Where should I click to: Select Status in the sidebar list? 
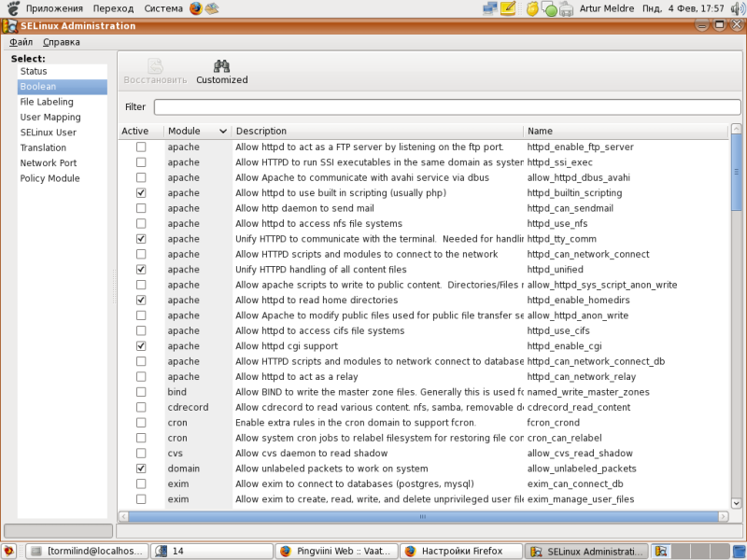coord(63,72)
